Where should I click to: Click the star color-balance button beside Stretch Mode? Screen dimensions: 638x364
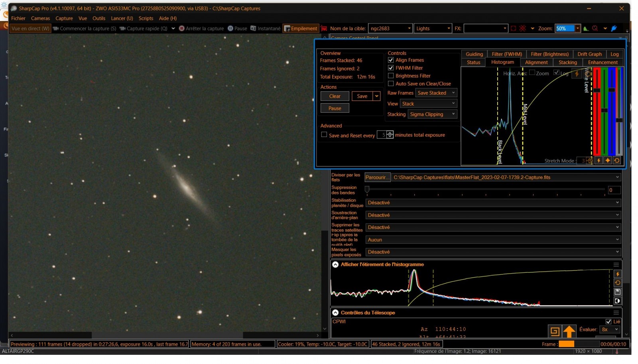608,160
